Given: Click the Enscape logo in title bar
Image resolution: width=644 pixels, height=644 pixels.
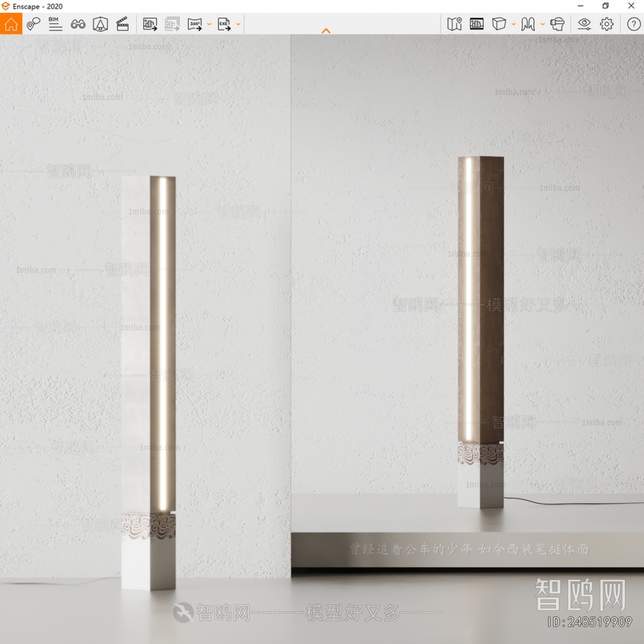Looking at the screenshot, I should [x=6, y=6].
